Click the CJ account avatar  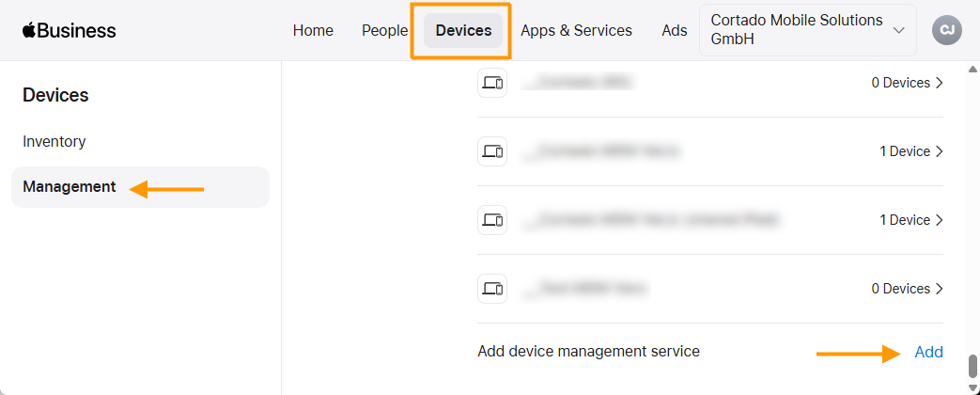click(947, 30)
